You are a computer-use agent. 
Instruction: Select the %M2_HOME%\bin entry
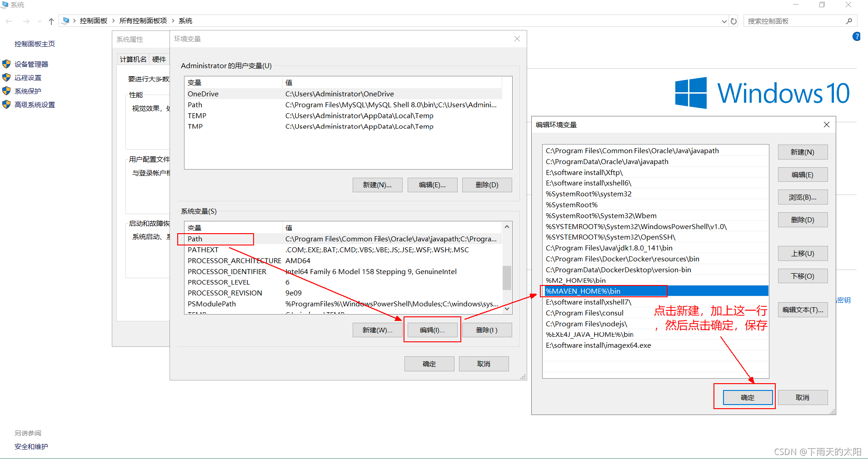[655, 280]
